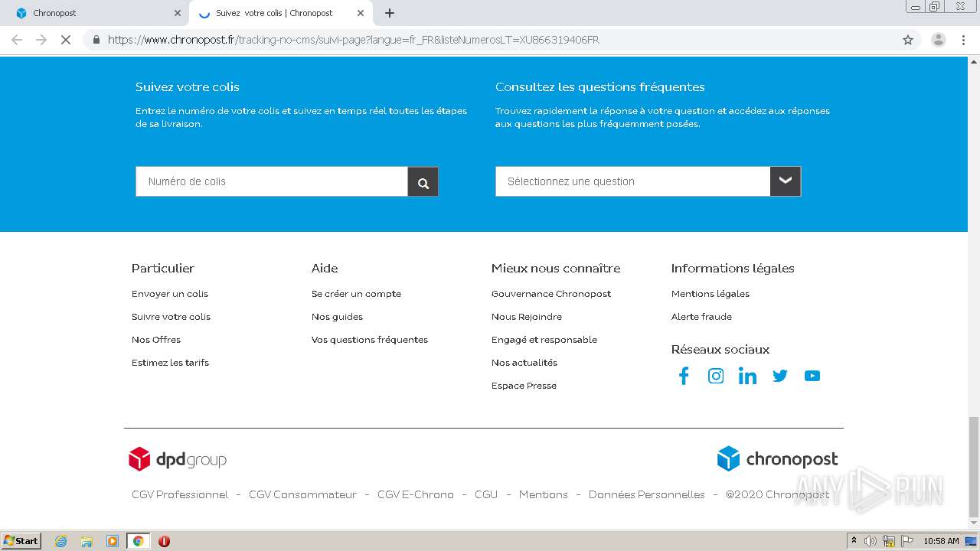This screenshot has width=980, height=551.
Task: Open the volume control in tray
Action: (871, 541)
